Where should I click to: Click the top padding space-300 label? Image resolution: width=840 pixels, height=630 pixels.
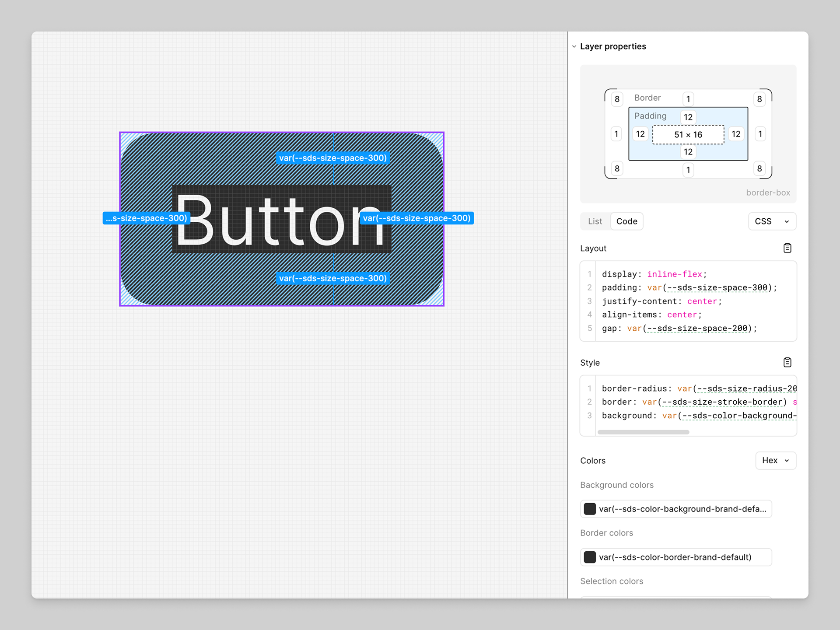[332, 158]
